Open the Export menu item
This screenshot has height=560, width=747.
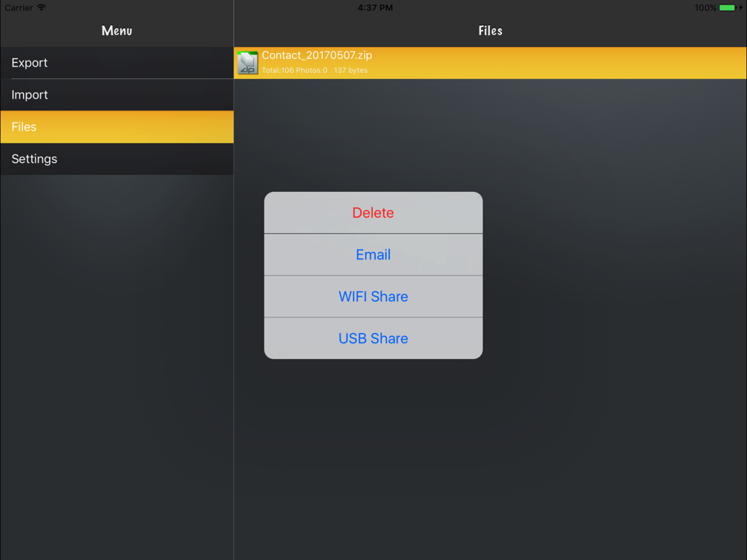pos(117,63)
